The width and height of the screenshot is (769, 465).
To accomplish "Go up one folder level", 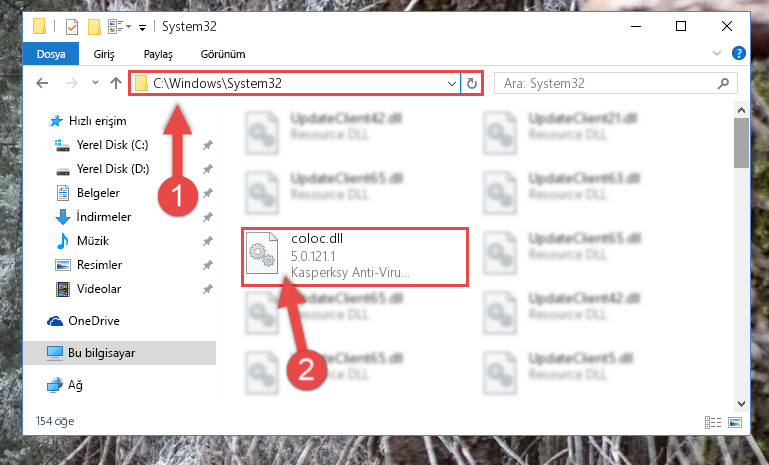I will [x=116, y=83].
